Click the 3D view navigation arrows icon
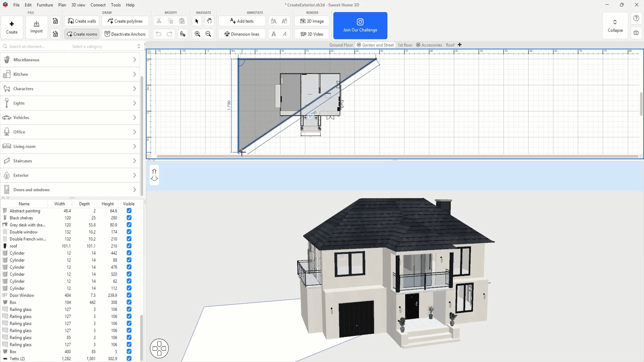 (154, 175)
